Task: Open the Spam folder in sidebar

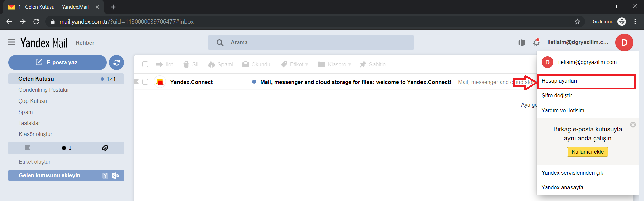Action: pyautogui.click(x=26, y=112)
